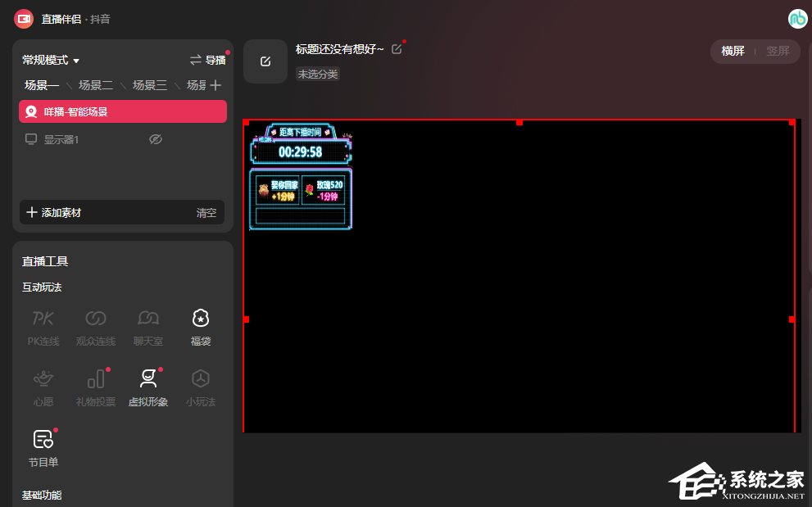
Task: Click the 基础功能 section label
Action: [42, 495]
